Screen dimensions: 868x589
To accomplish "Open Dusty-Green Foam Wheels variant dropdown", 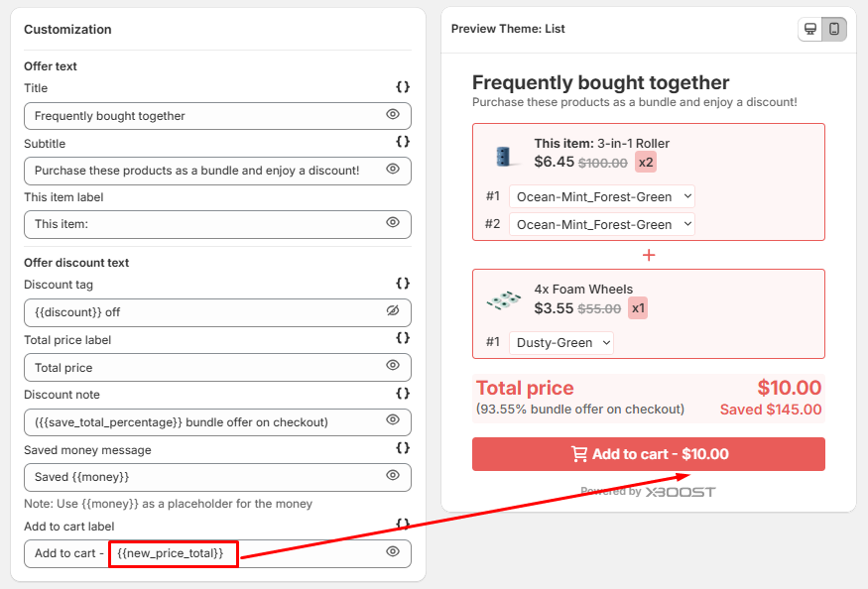I will tap(561, 342).
